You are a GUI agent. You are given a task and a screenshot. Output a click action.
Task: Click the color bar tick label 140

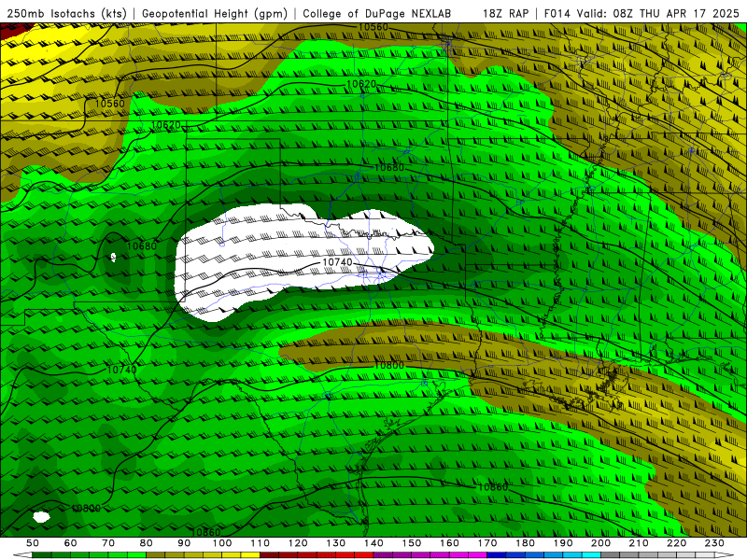pyautogui.click(x=373, y=543)
